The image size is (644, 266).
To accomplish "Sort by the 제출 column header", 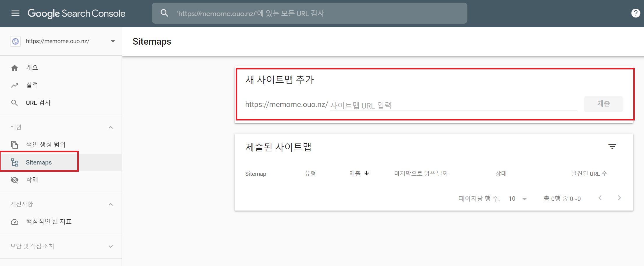I will (x=355, y=174).
